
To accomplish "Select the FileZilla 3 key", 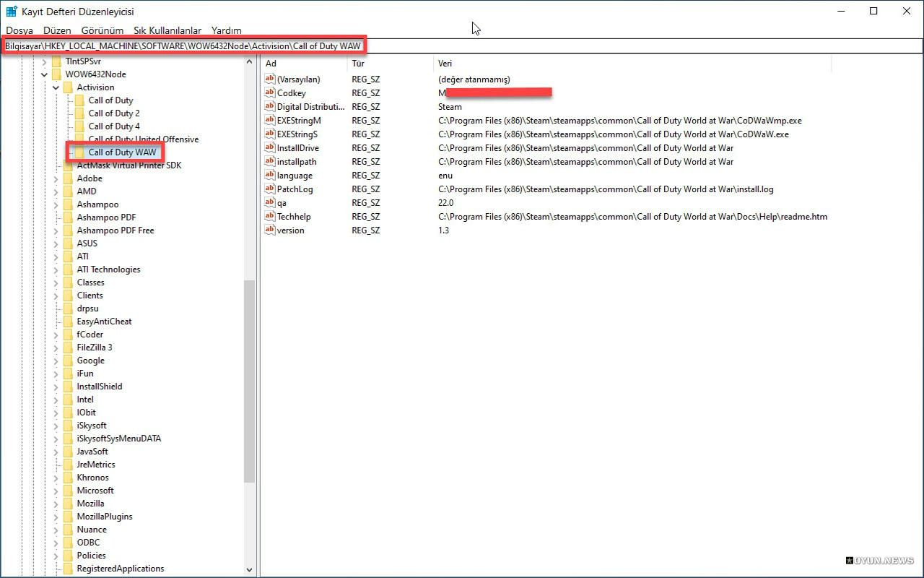I will click(x=95, y=348).
